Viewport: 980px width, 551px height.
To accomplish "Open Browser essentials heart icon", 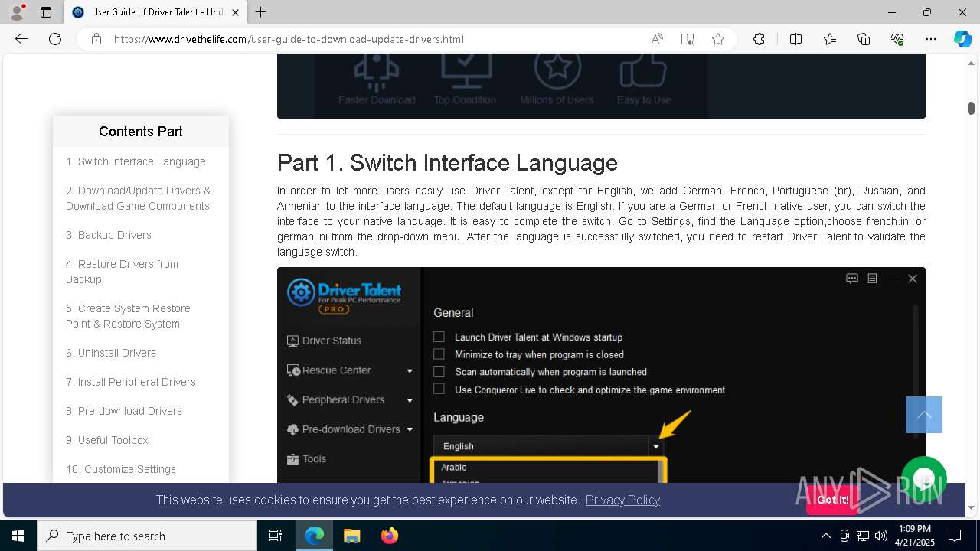I will [x=897, y=39].
